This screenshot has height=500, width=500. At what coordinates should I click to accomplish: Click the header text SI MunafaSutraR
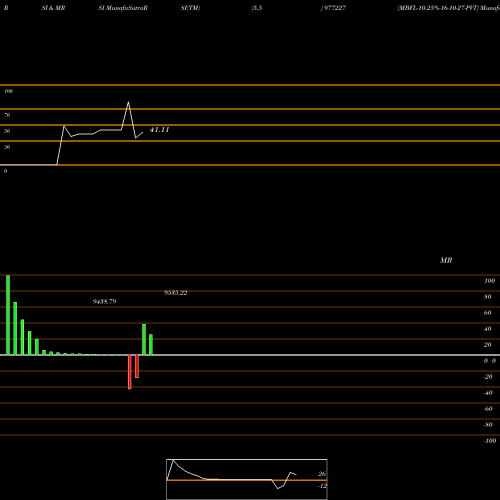click(123, 8)
